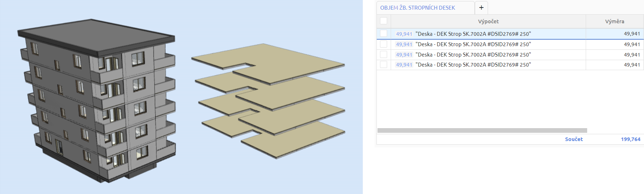
Task: Pick the topmost slab in exploded view
Action: (x=286, y=61)
